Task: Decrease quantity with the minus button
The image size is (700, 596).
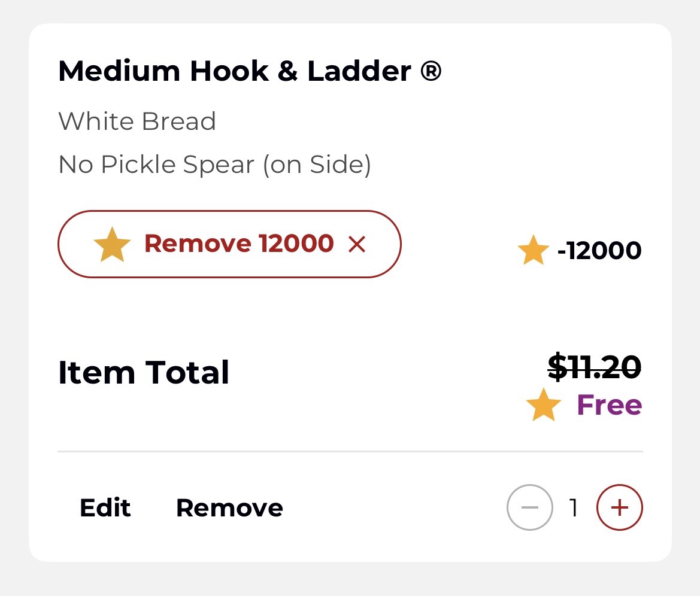Action: click(x=529, y=507)
